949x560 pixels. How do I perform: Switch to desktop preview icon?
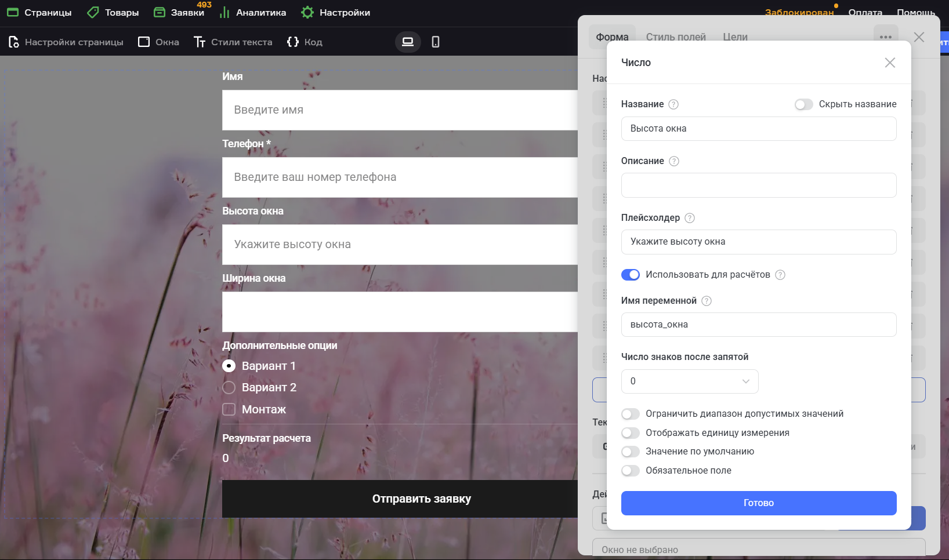408,42
